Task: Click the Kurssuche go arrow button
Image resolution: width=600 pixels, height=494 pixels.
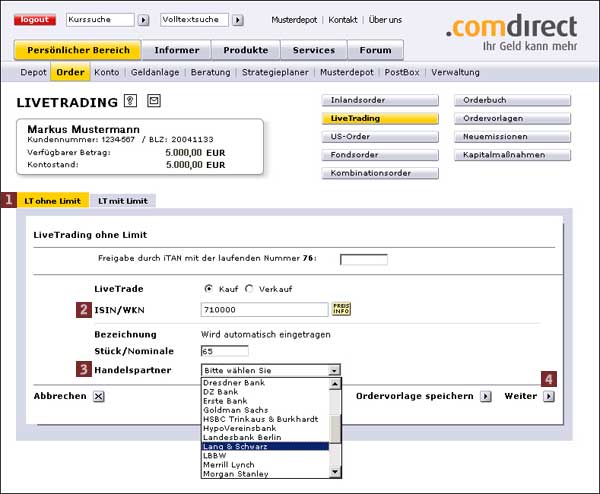Action: click(143, 20)
